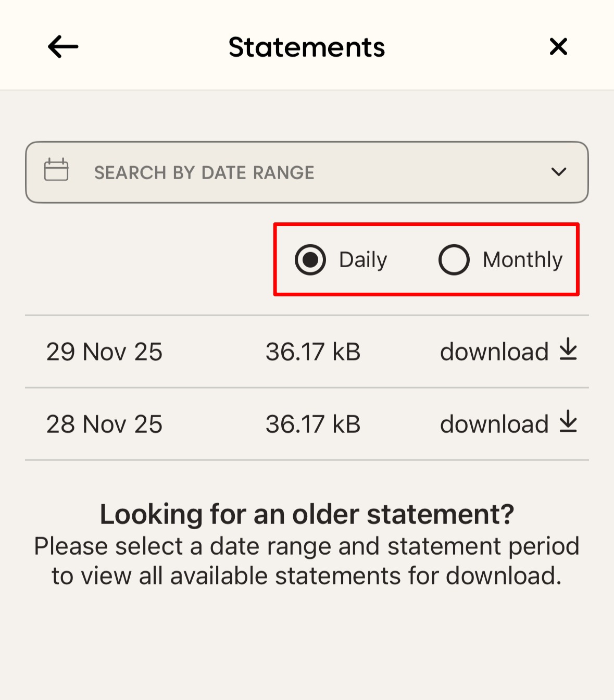The width and height of the screenshot is (614, 700).
Task: Click the Daily label text
Action: (x=363, y=259)
